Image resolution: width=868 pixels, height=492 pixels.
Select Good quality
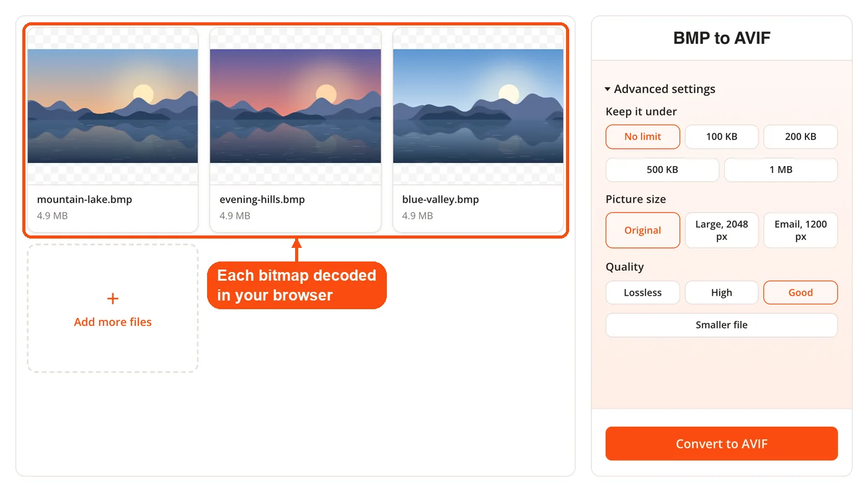(800, 292)
